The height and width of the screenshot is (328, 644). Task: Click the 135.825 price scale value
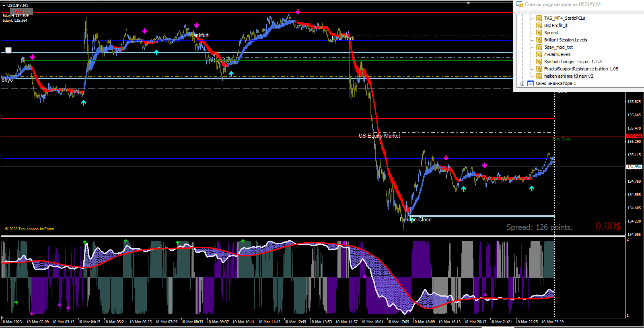(x=634, y=102)
